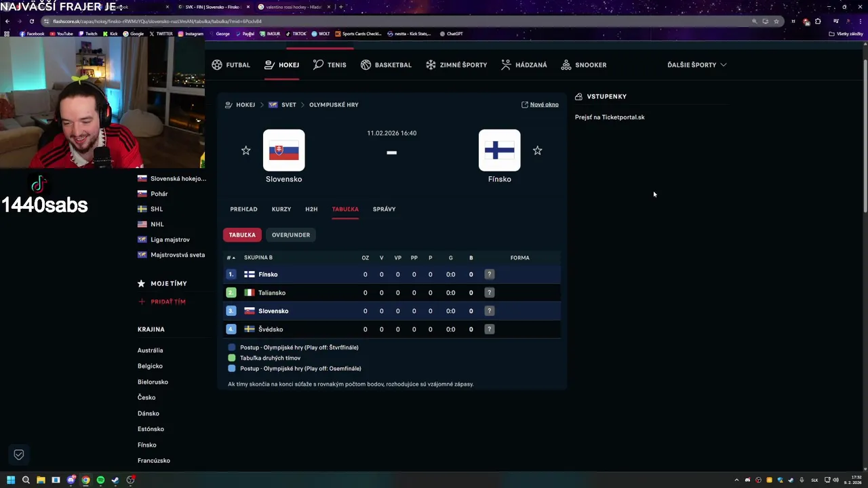Open the Twitch bookmark
Screen dimensions: 868x488
[x=88, y=34]
